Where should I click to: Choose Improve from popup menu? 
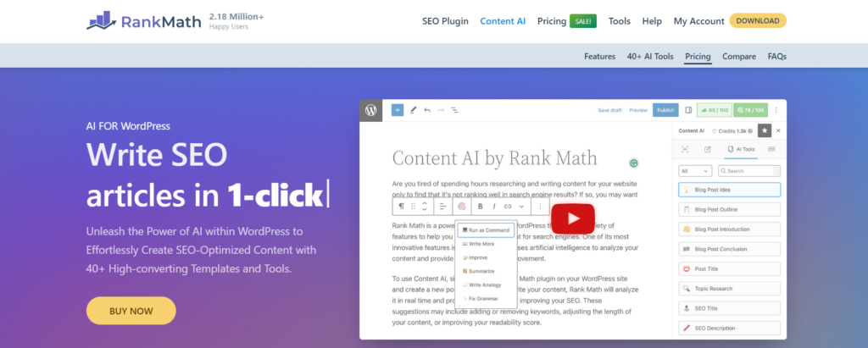(x=475, y=257)
